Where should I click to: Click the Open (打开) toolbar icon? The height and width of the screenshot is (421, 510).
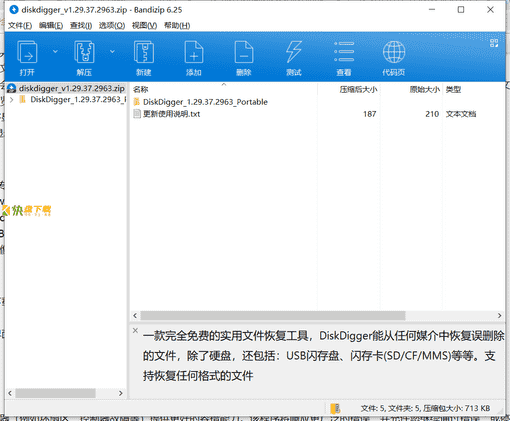tap(27, 52)
